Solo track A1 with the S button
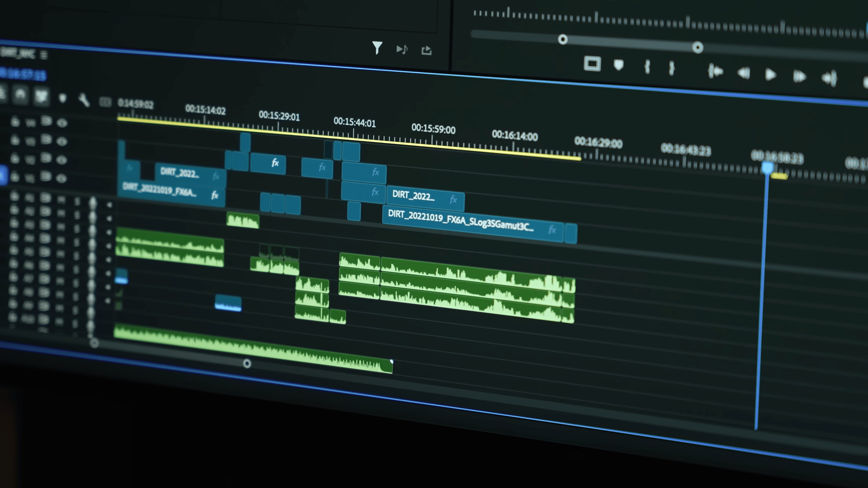 click(77, 201)
